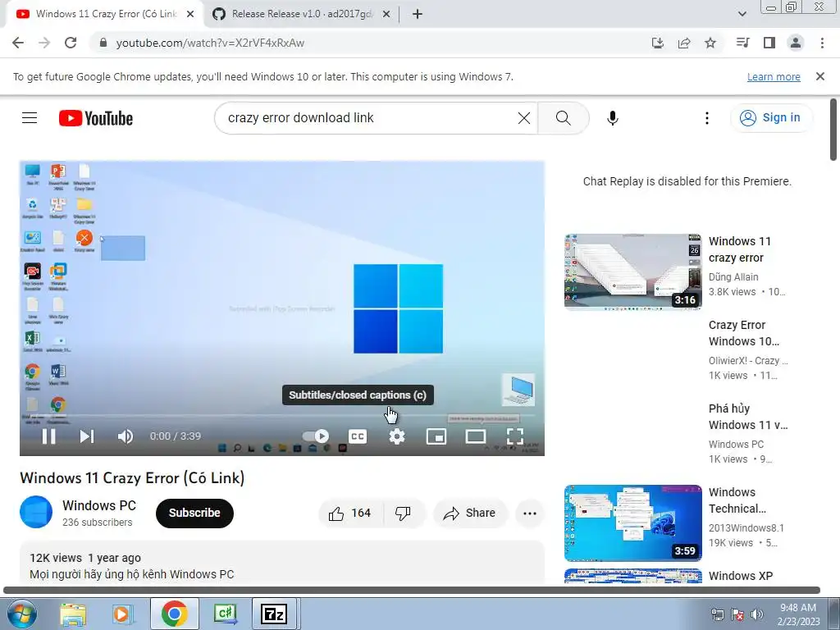
Task: Install app icon in address bar
Action: click(658, 43)
